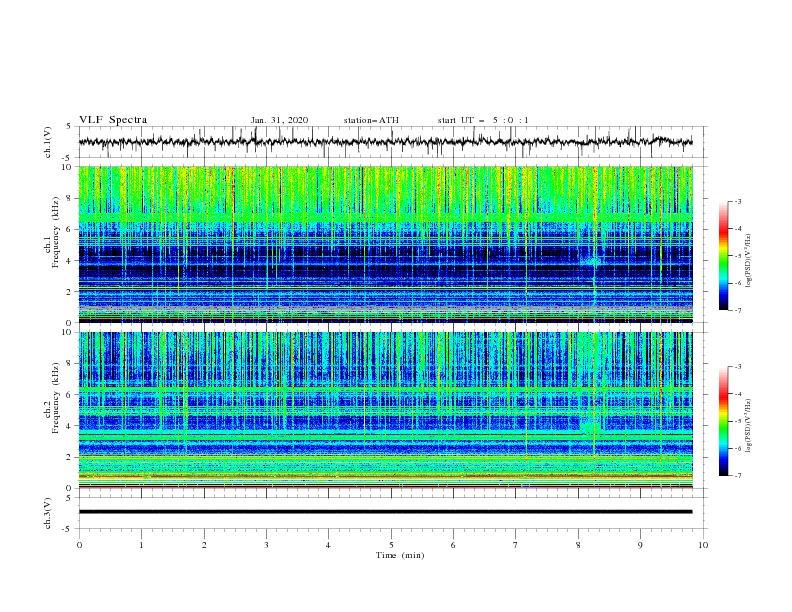The image size is (792, 612).
Task: Click the "station=ATH" header text
Action: (371, 120)
